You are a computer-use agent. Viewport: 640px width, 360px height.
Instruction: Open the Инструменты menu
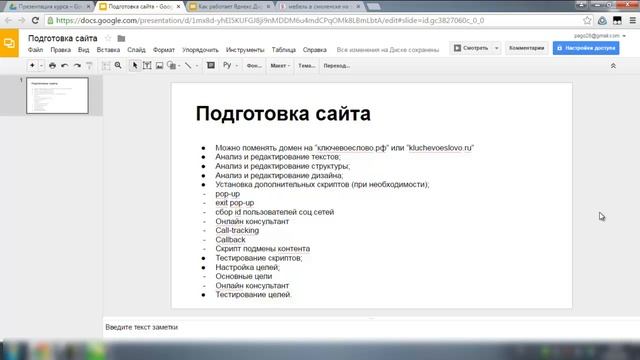tap(245, 50)
